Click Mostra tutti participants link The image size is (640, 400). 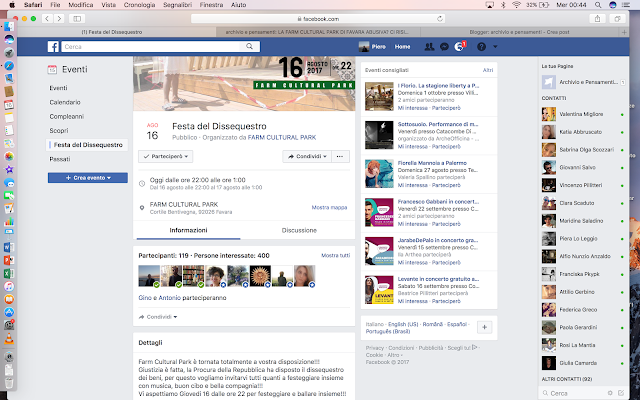336,256
